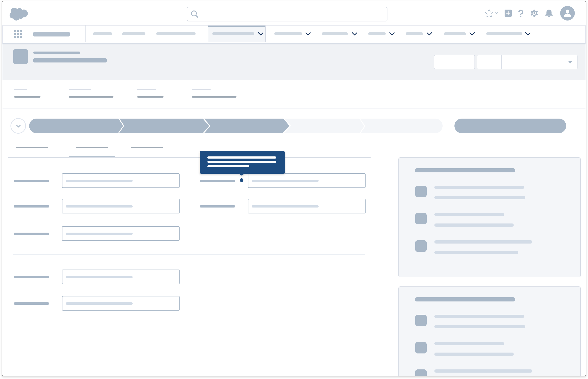Image resolution: width=588 pixels, height=379 pixels.
Task: Click the Help question mark icon
Action: [521, 13]
